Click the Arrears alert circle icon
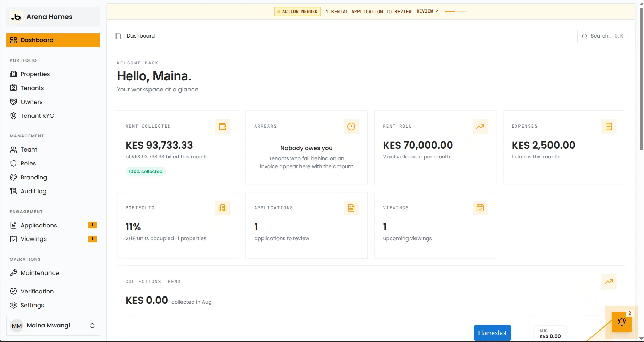This screenshot has height=342, width=644. 351,127
